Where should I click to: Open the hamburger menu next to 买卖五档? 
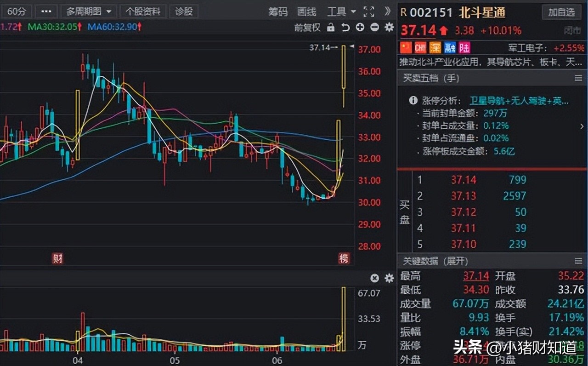[579, 78]
